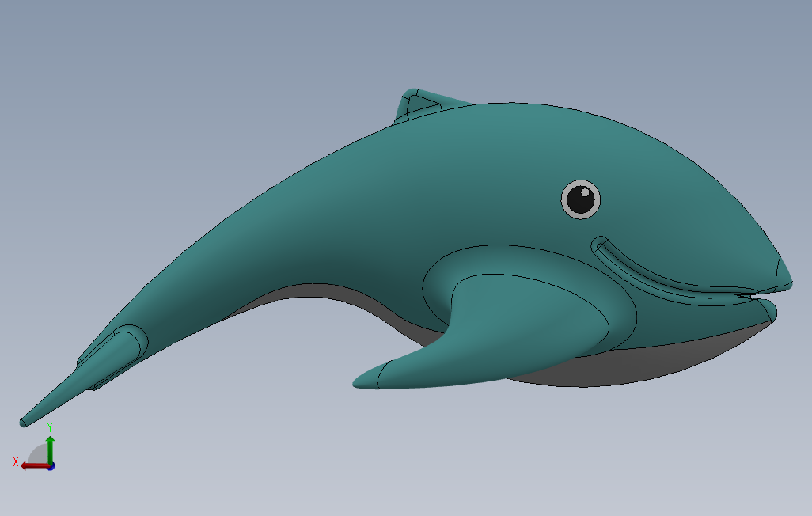Click the green Y label above triad
Viewport: 812px width, 516px height.
[x=50, y=427]
